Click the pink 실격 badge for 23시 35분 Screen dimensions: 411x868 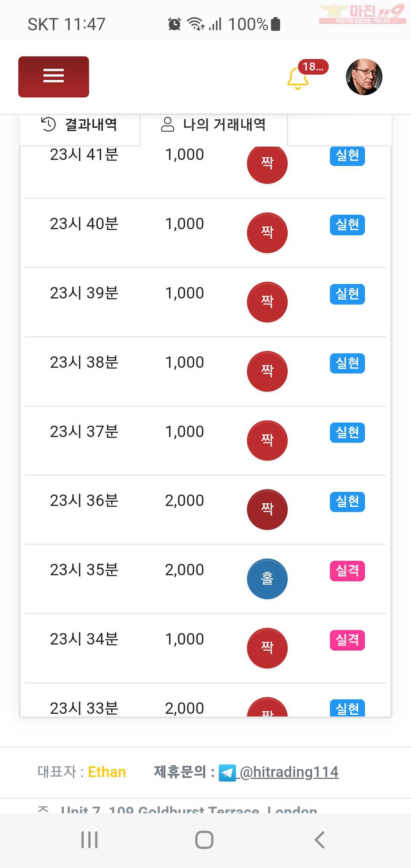(x=347, y=571)
